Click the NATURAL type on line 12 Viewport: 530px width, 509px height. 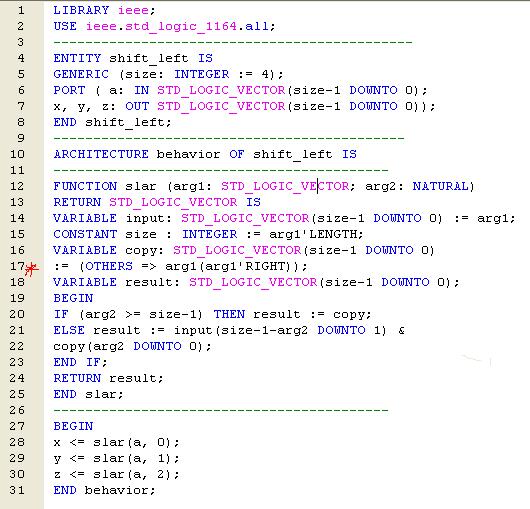point(440,186)
